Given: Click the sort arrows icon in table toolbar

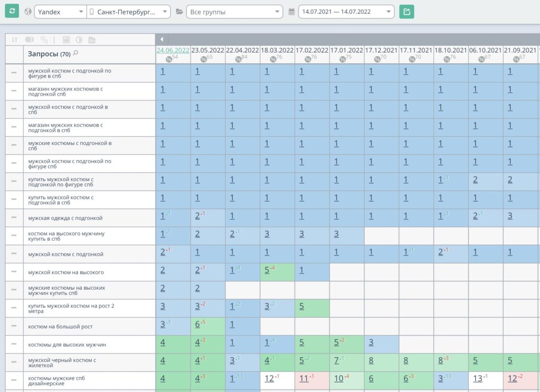Looking at the screenshot, I should (14, 40).
